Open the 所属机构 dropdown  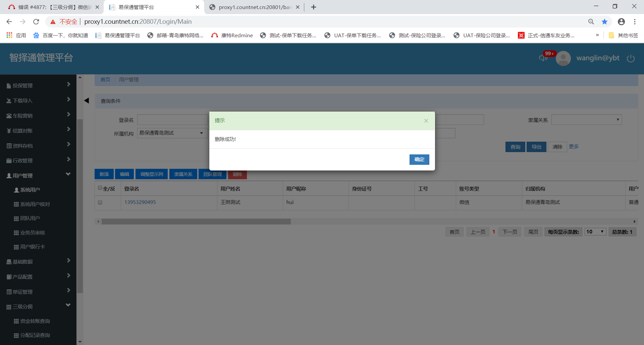click(x=172, y=133)
